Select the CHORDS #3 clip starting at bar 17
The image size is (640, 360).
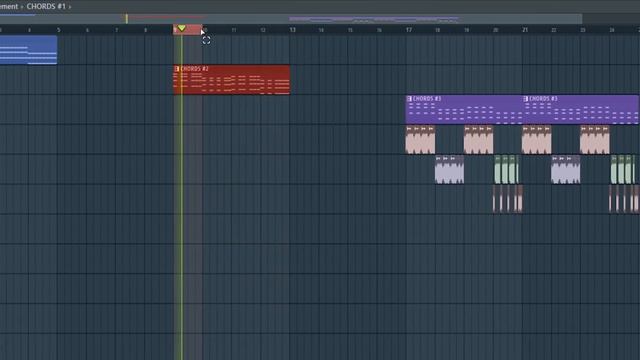point(464,109)
